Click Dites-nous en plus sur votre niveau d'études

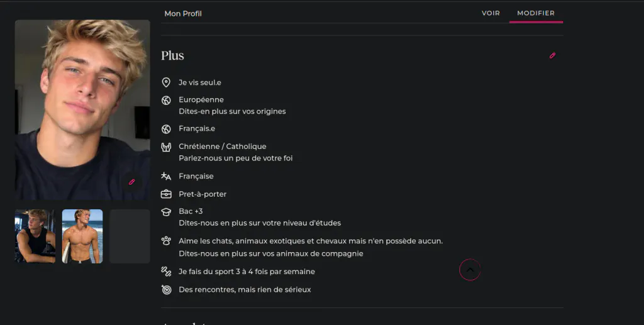[260, 223]
